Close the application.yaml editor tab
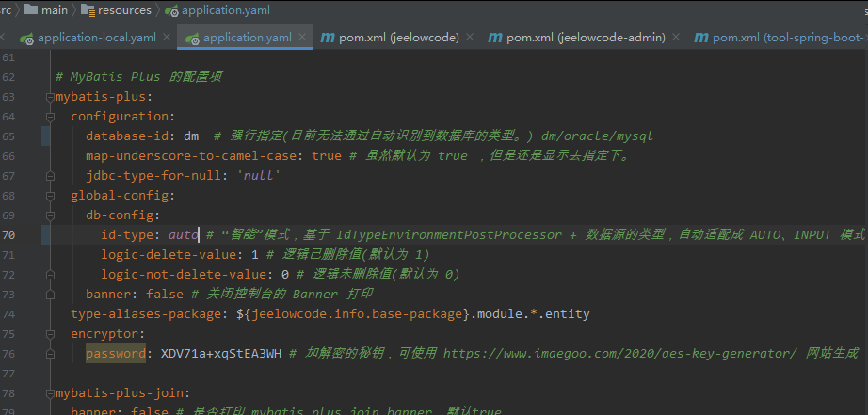This screenshot has height=415, width=868. (x=304, y=38)
